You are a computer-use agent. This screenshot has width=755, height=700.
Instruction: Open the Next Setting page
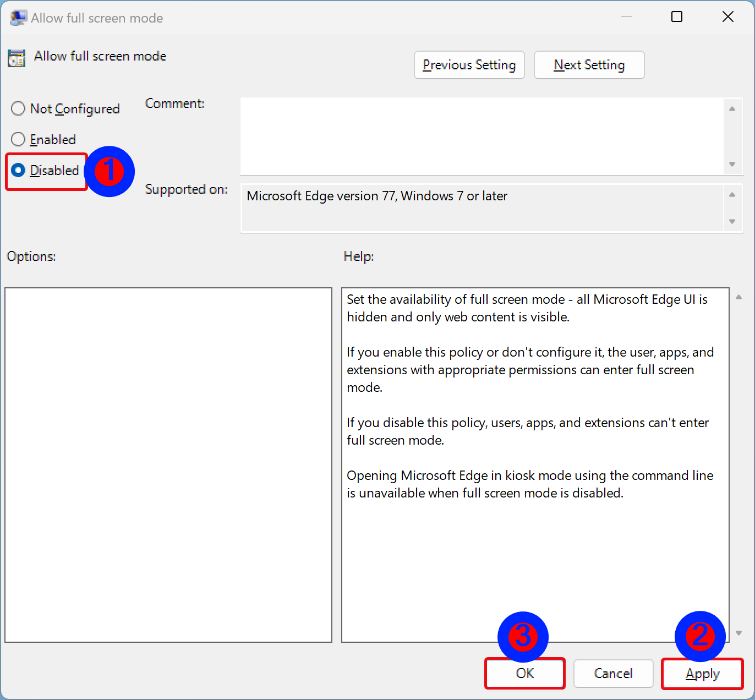click(589, 65)
